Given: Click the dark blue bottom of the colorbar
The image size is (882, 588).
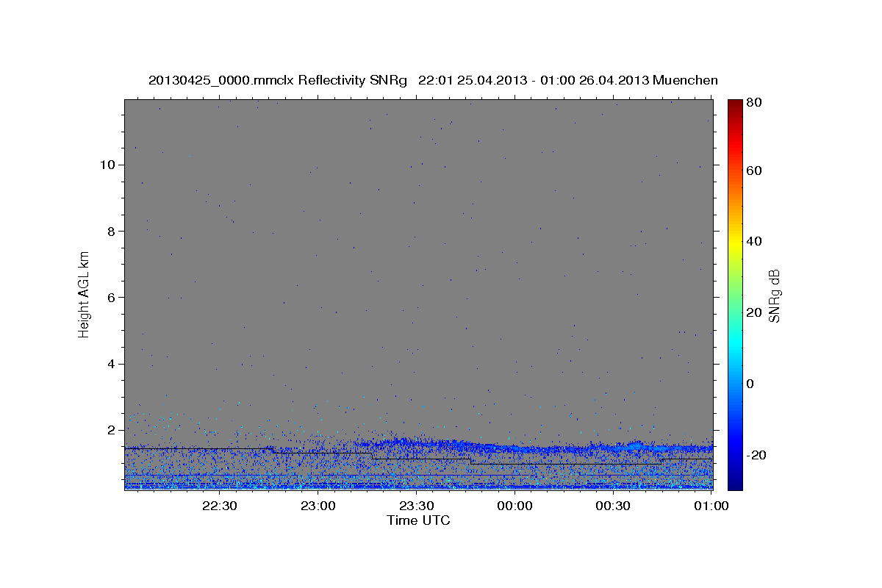Looking at the screenshot, I should 735,481.
